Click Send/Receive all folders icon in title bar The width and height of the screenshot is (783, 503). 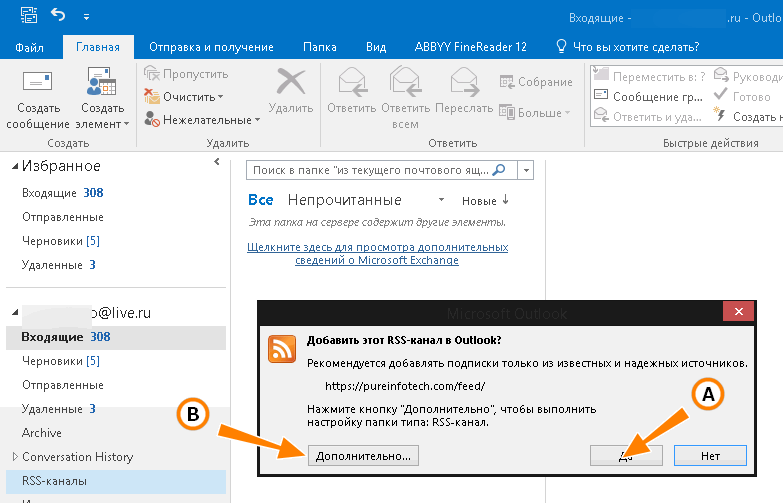point(29,15)
